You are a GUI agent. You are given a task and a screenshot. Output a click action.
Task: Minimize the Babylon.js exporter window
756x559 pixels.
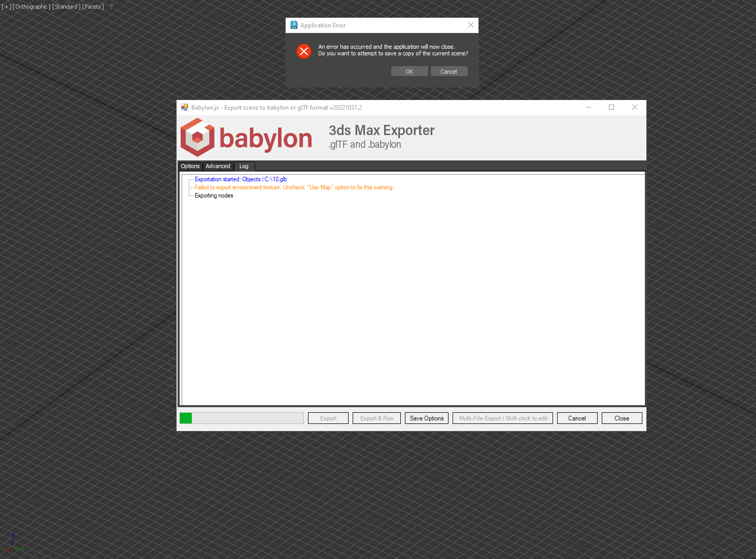(x=589, y=107)
